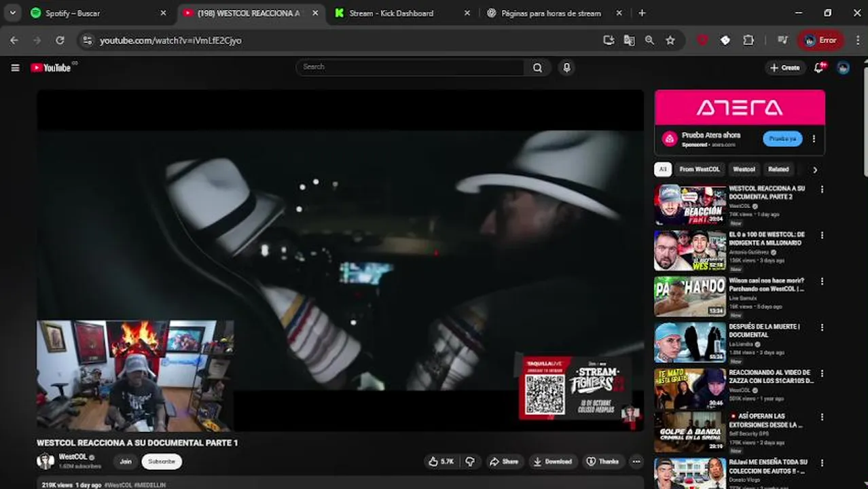The width and height of the screenshot is (868, 489).
Task: Open the white tag extension icon
Action: tap(725, 40)
